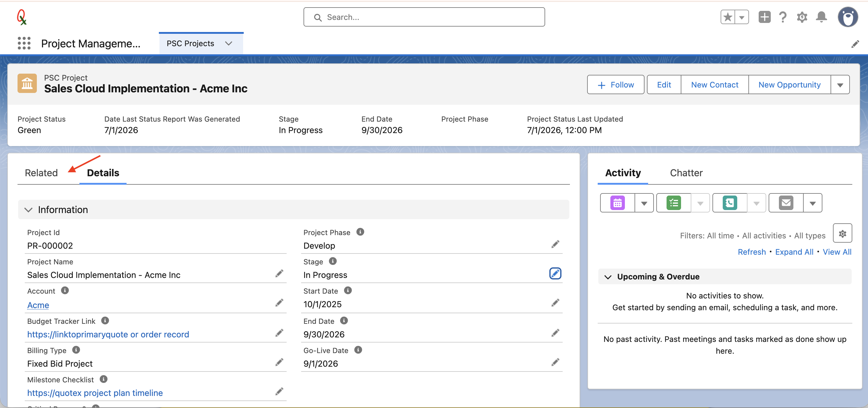Viewport: 868px width, 408px height.
Task: Click the New Contact button
Action: tap(714, 85)
